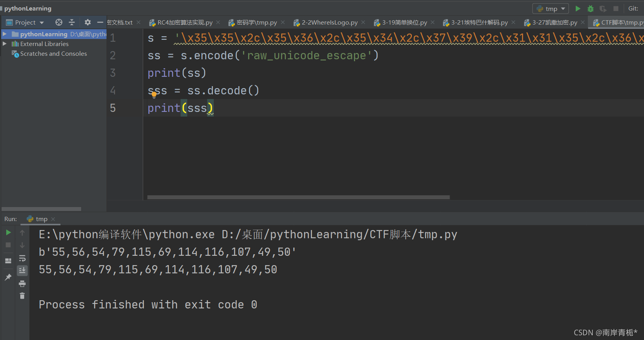This screenshot has width=644, height=340.
Task: Stop the process with the top toolbar square
Action: point(616,9)
